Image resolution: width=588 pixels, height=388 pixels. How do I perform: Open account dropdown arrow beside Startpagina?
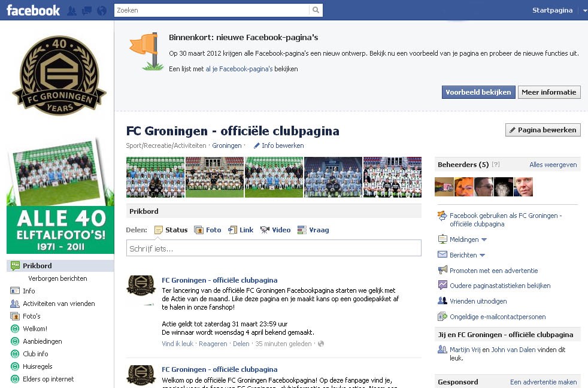[584, 11]
